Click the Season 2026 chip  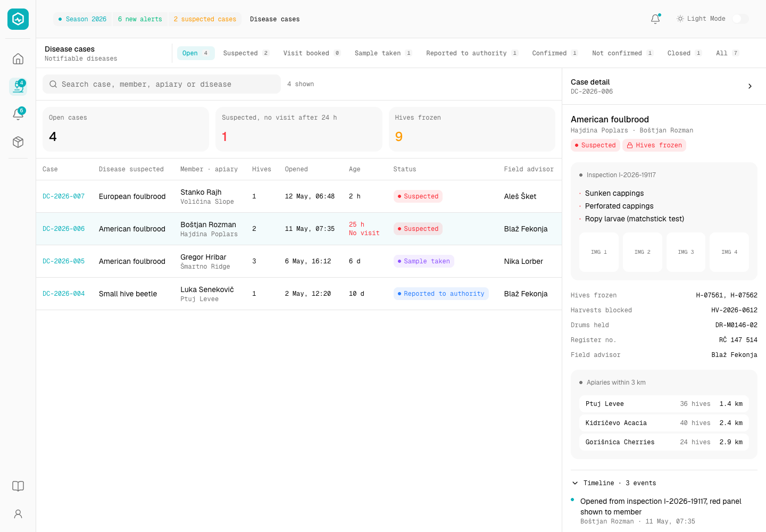pyautogui.click(x=82, y=19)
